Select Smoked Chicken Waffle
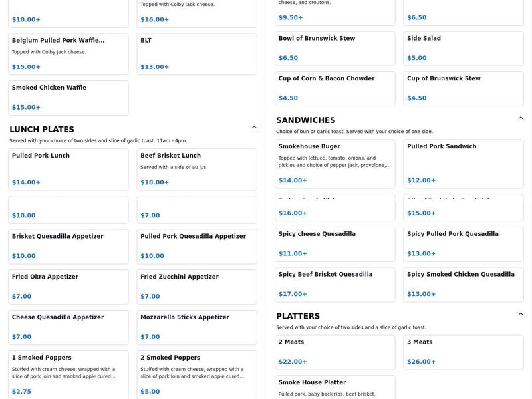The height and width of the screenshot is (399, 532). pyautogui.click(x=68, y=98)
